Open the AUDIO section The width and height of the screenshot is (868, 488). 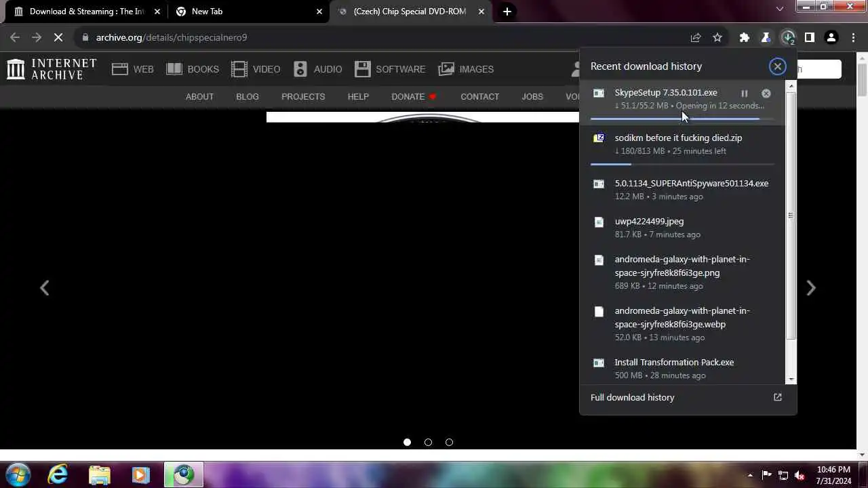pos(317,69)
